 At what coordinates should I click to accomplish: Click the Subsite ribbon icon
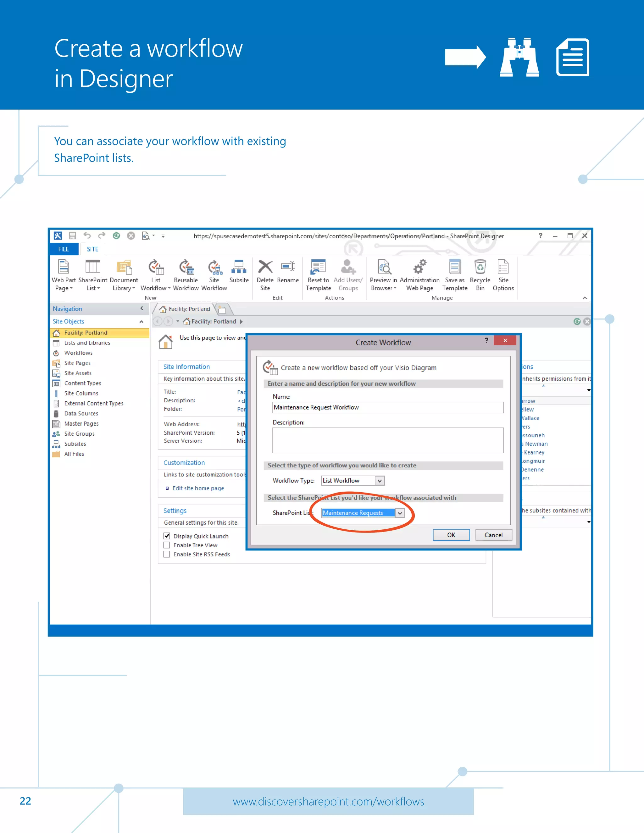coord(239,267)
